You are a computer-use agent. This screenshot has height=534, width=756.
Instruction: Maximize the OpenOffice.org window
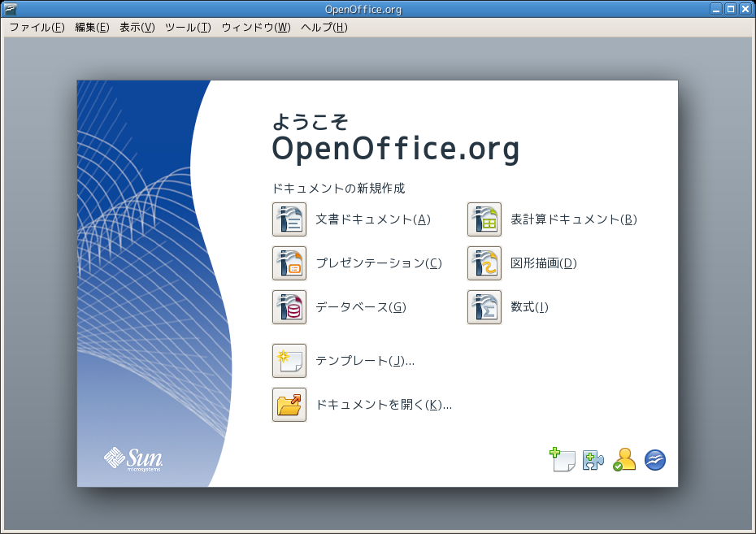click(731, 9)
